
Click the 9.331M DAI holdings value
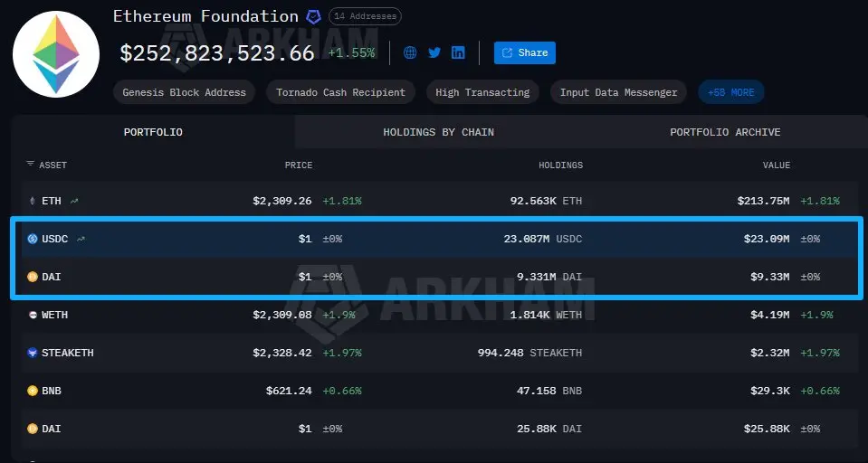(x=549, y=277)
